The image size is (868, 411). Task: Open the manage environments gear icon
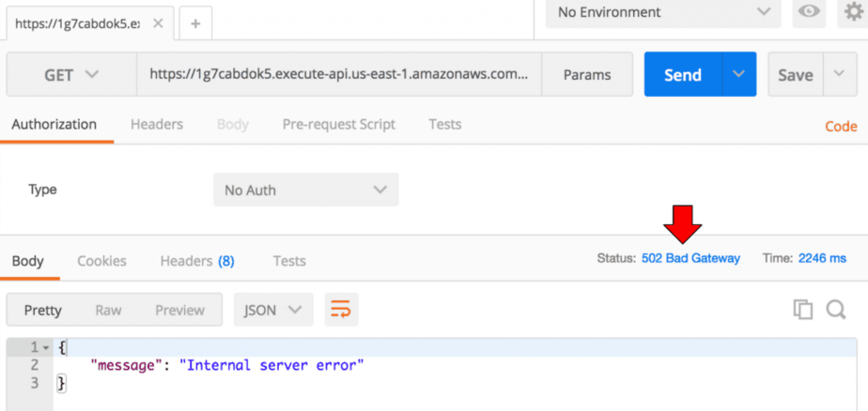[853, 12]
